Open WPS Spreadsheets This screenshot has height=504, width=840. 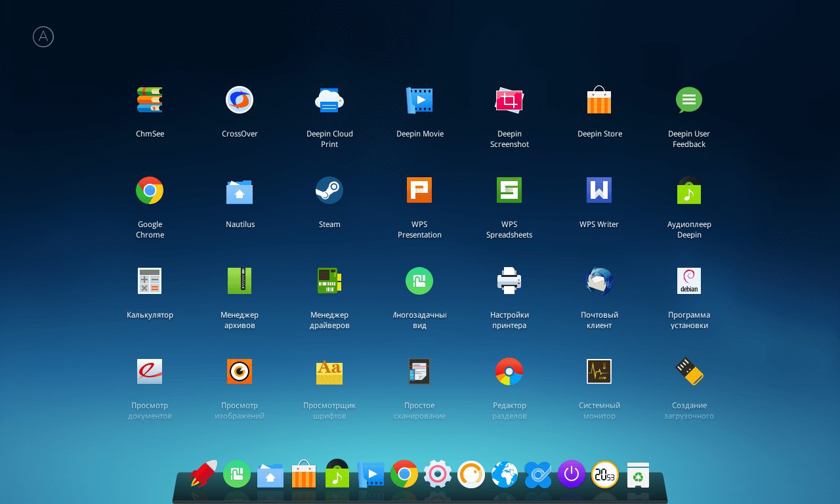tap(509, 190)
